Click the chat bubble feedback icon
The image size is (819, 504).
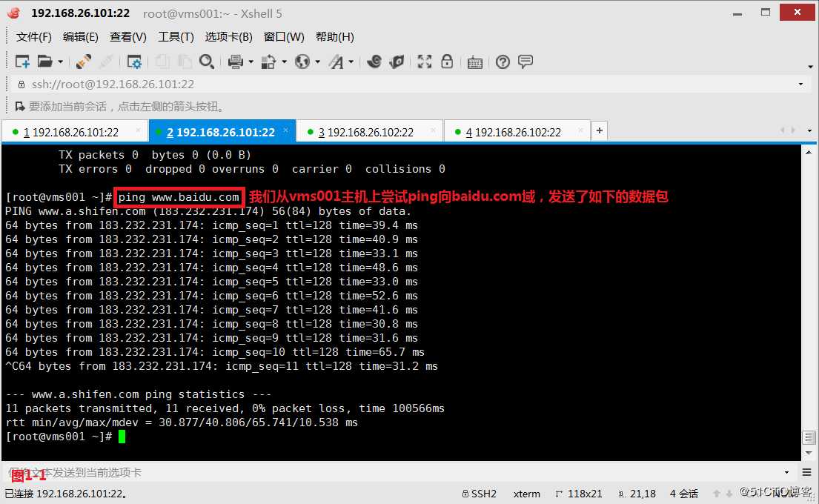(525, 62)
